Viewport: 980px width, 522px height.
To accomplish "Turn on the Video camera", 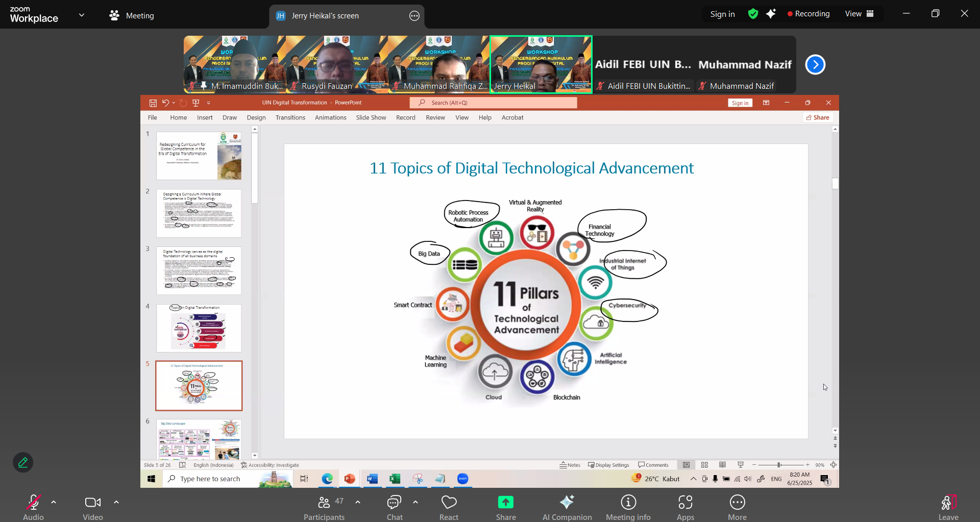I will 92,507.
